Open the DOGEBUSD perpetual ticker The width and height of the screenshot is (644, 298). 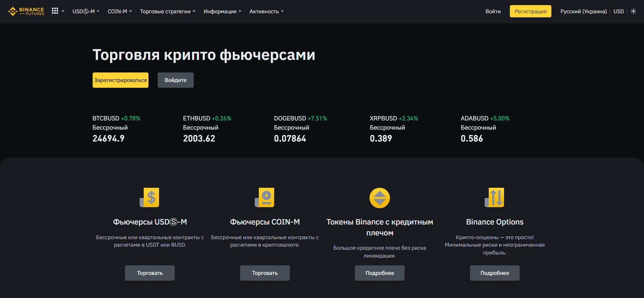(x=300, y=129)
